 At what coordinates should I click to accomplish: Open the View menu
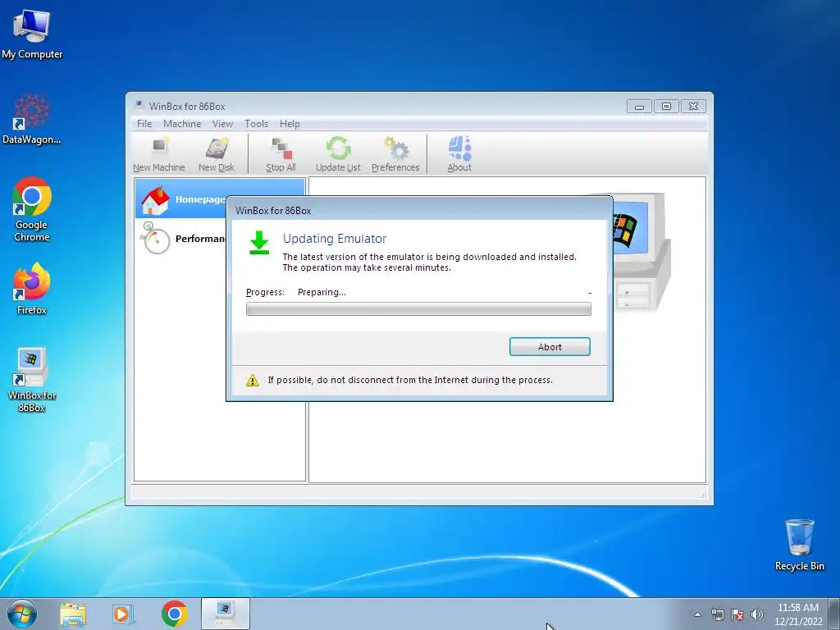coord(222,124)
